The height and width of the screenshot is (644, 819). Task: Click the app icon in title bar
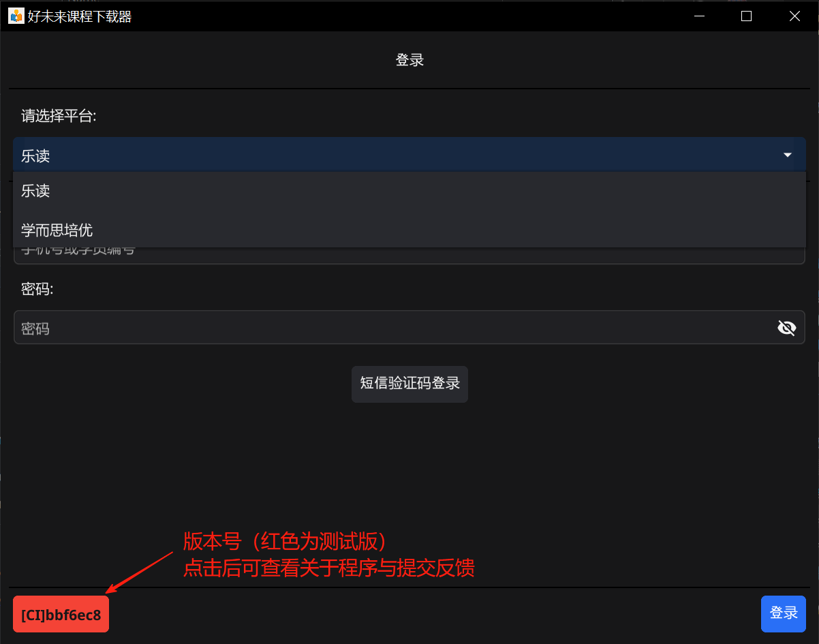16,16
